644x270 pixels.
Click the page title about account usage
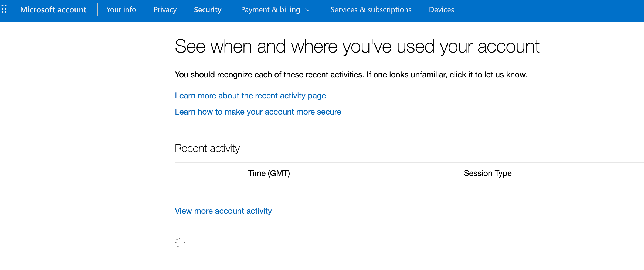point(357,47)
